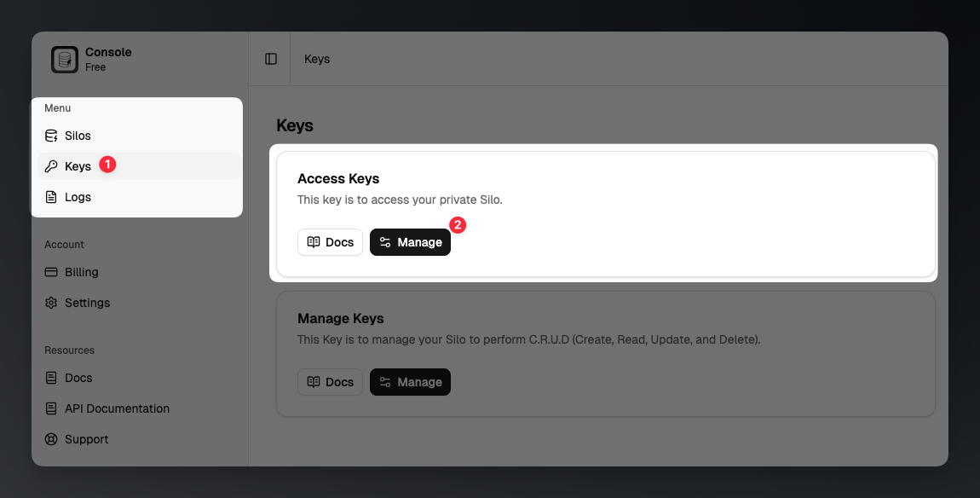Click the notification badge beside Keys
The height and width of the screenshot is (498, 980).
tap(106, 165)
